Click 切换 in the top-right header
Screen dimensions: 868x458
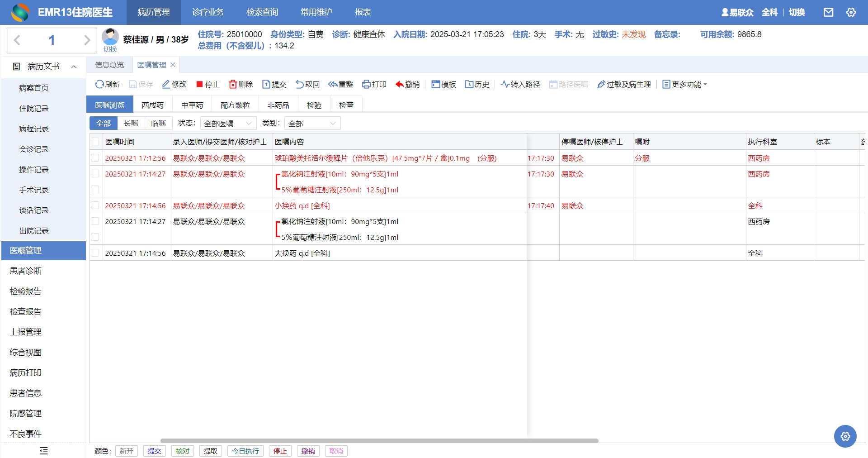(797, 12)
